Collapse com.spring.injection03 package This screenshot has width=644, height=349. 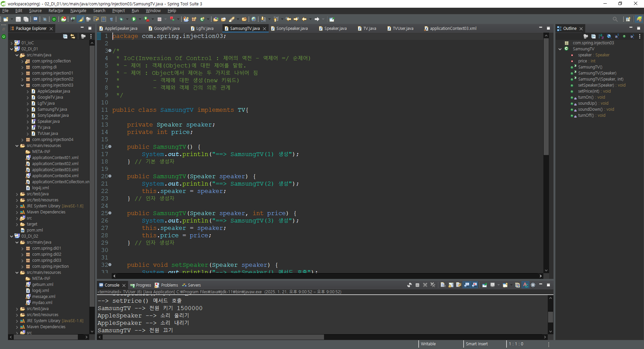point(22,85)
